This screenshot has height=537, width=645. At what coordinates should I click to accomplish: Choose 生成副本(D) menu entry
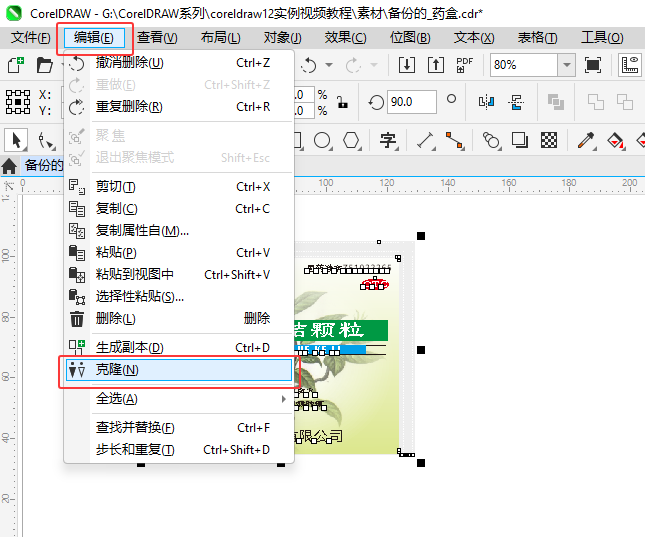(x=179, y=348)
